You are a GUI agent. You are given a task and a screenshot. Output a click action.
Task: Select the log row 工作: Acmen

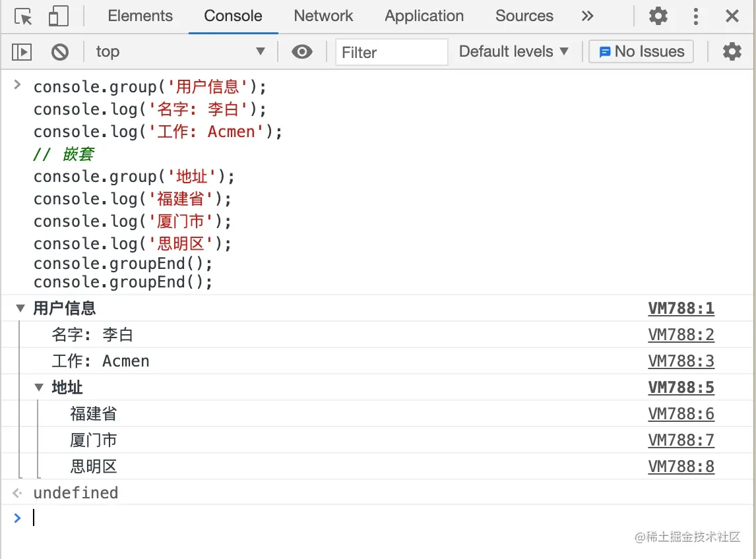pyautogui.click(x=377, y=361)
